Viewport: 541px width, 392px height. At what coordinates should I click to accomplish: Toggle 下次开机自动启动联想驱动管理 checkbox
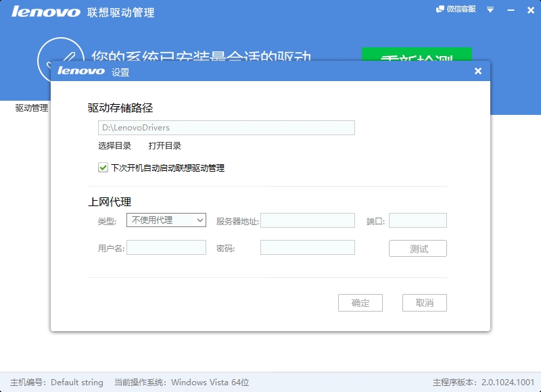click(103, 168)
